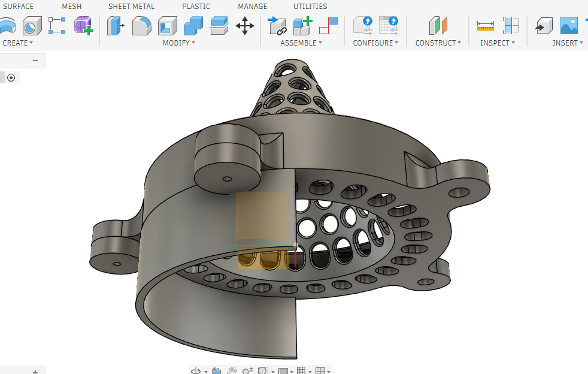Click the Pan hand icon in navigation bar
588x374 pixels.
[232, 371]
